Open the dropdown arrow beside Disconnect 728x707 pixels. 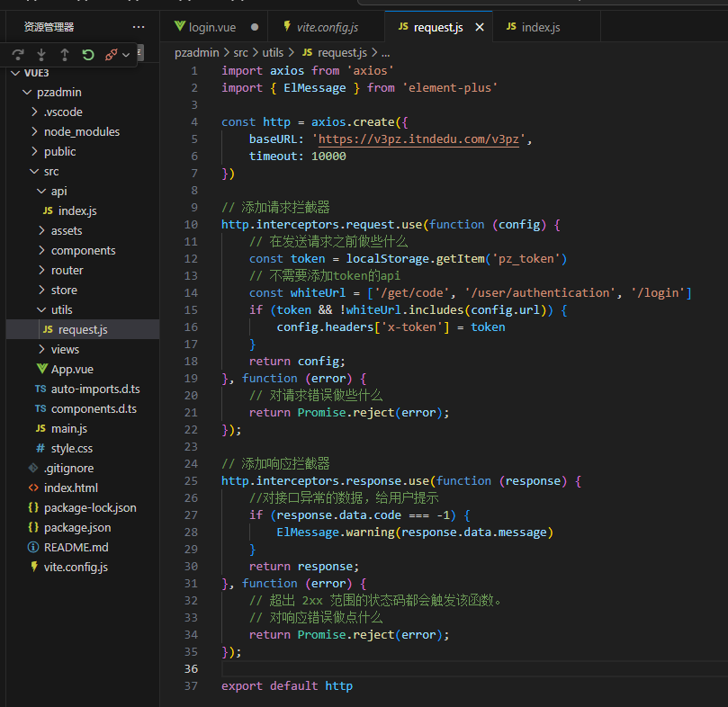[127, 55]
